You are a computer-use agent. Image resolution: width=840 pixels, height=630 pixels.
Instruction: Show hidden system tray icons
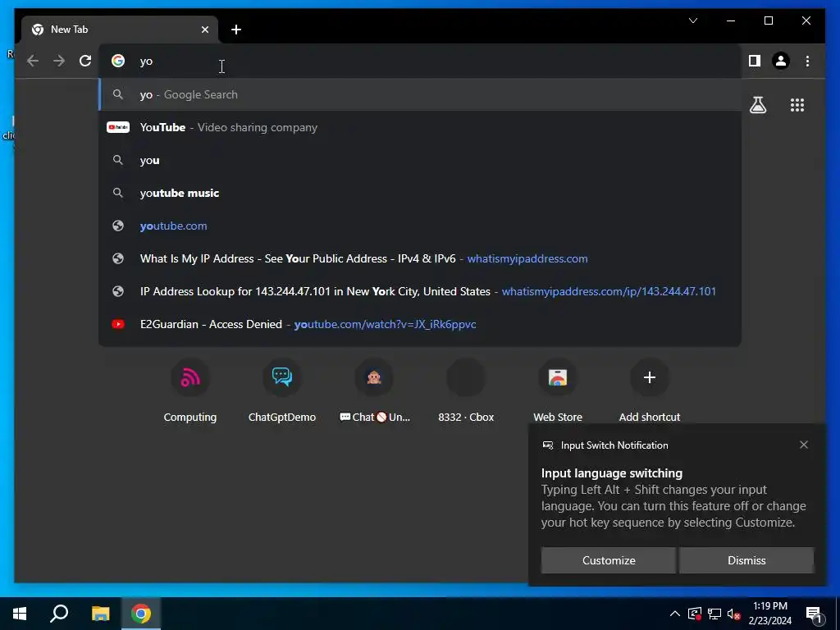(x=675, y=614)
